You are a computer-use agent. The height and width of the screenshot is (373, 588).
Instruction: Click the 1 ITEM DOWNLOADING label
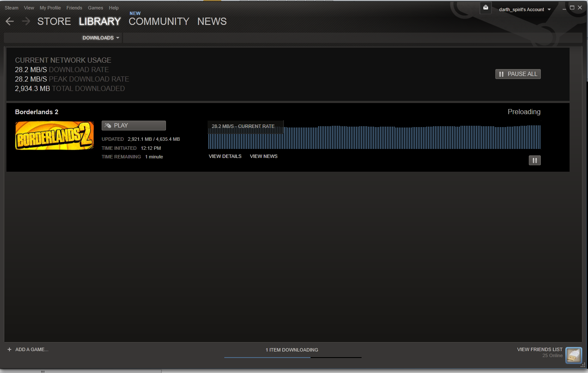coord(292,350)
